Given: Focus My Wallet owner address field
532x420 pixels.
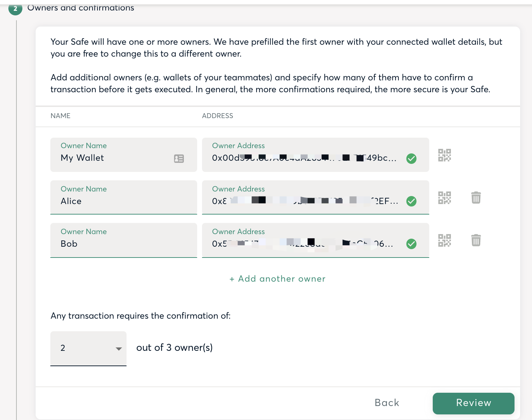Looking at the screenshot, I should 304,158.
